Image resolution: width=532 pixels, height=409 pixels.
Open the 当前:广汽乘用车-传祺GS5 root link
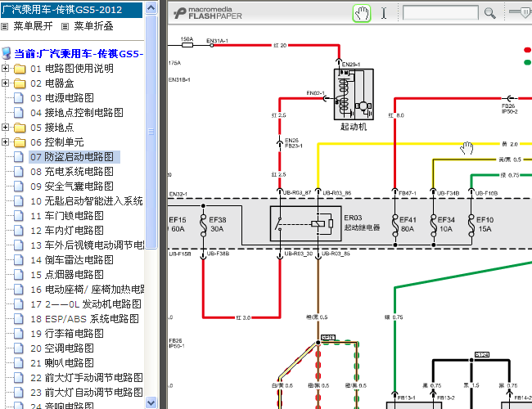(x=79, y=54)
